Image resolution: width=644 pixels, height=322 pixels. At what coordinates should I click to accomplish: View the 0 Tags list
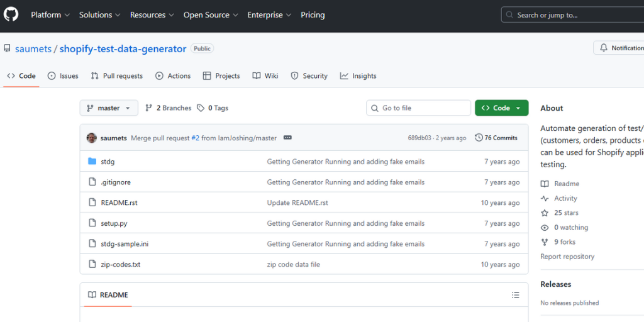point(213,108)
